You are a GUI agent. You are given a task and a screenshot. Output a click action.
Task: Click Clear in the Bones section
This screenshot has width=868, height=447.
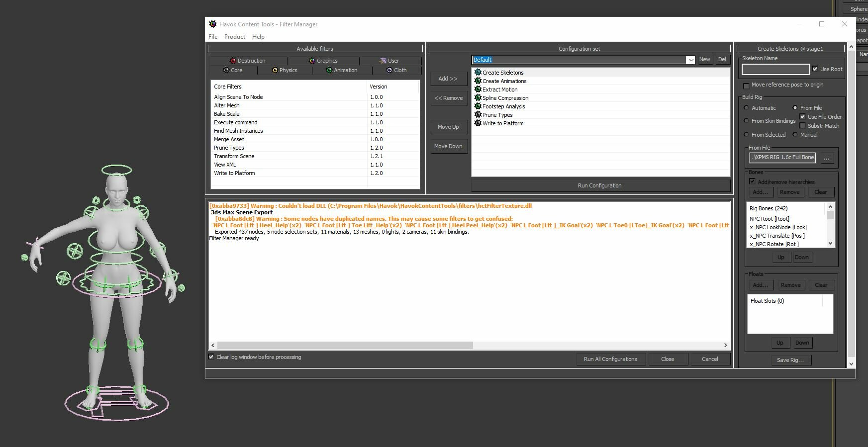point(821,192)
